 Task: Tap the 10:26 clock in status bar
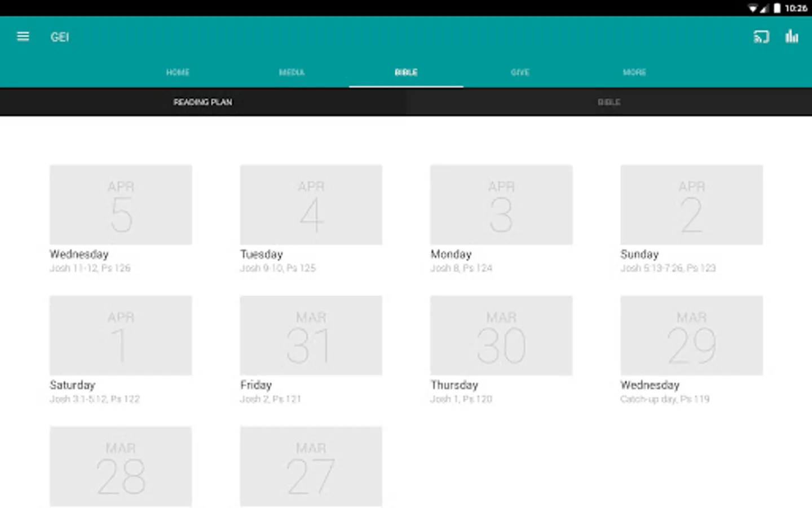coord(796,8)
